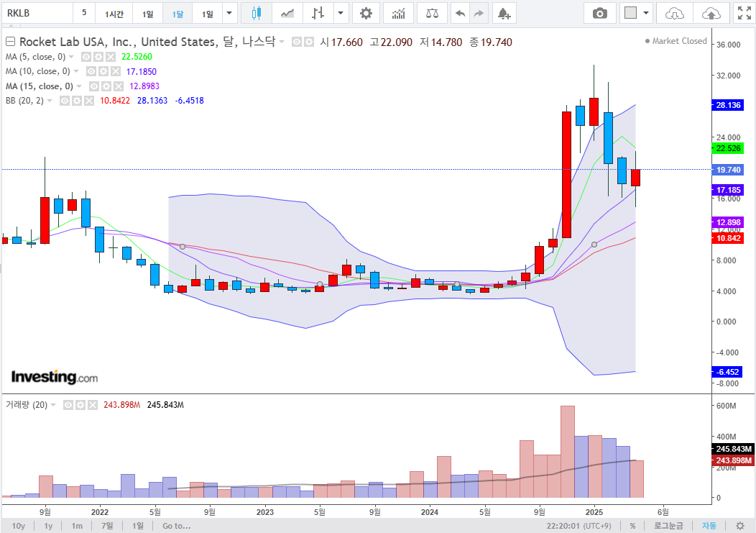Save chart layout to cloud
This screenshot has width=756, height=533.
point(711,13)
